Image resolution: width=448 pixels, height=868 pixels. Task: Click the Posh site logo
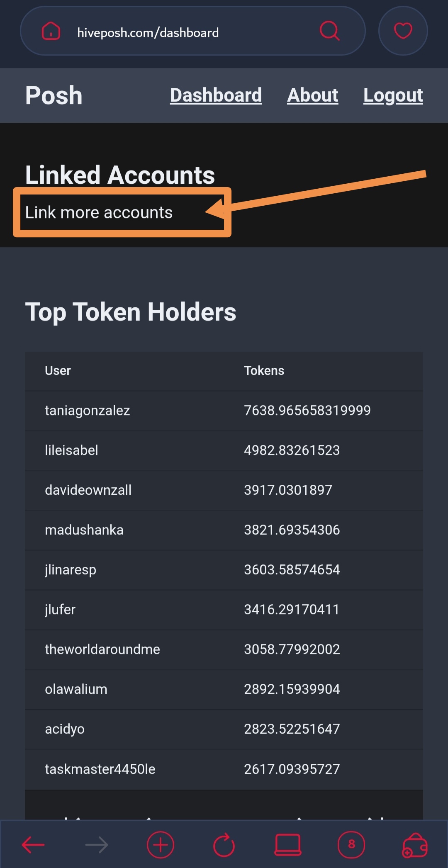click(x=54, y=95)
